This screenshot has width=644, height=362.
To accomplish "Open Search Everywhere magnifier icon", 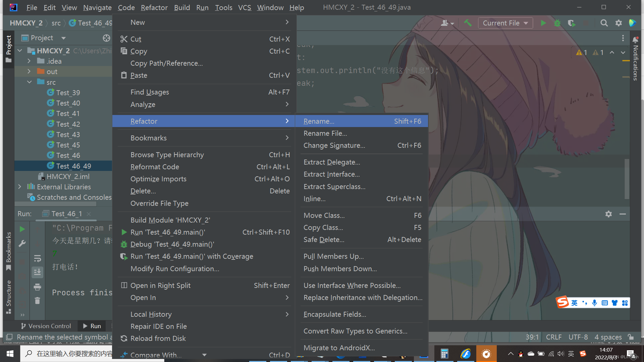I will coord(604,23).
